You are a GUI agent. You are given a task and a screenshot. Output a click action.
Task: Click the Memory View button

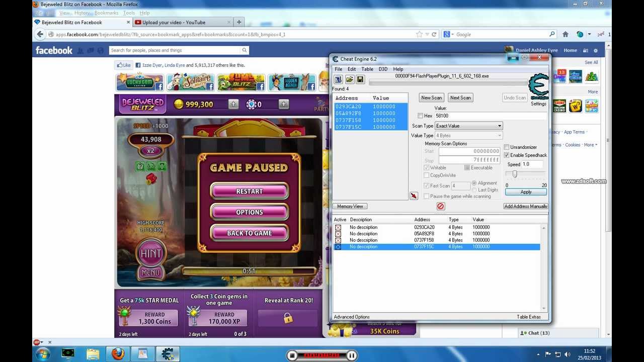[350, 206]
